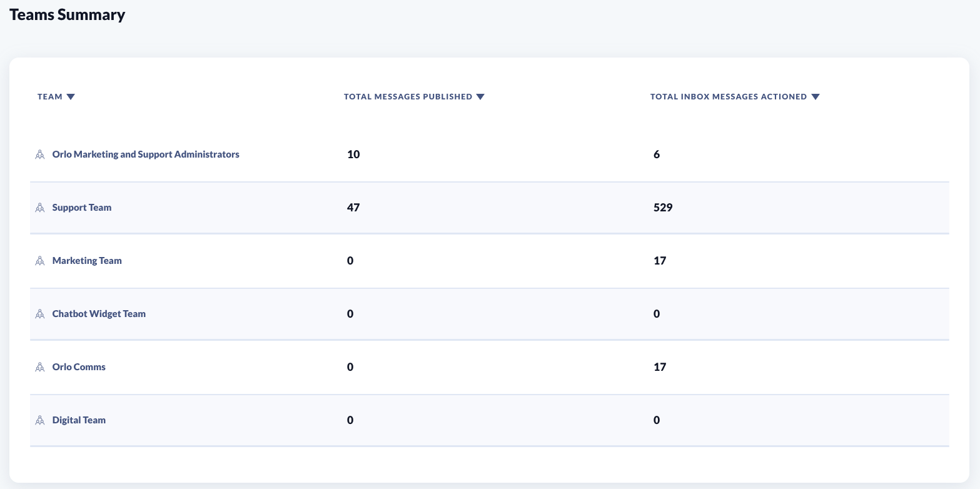Click the Chatbot Widget Team row icon

pyautogui.click(x=40, y=314)
